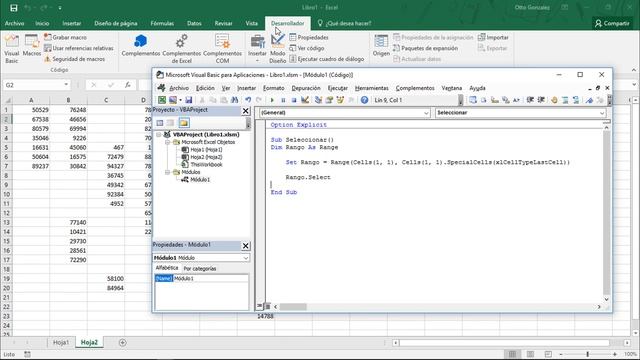Image resolution: width=640 pixels, height=360 pixels.
Task: Toggle Folders view in the Project panel
Action: pos(184,123)
